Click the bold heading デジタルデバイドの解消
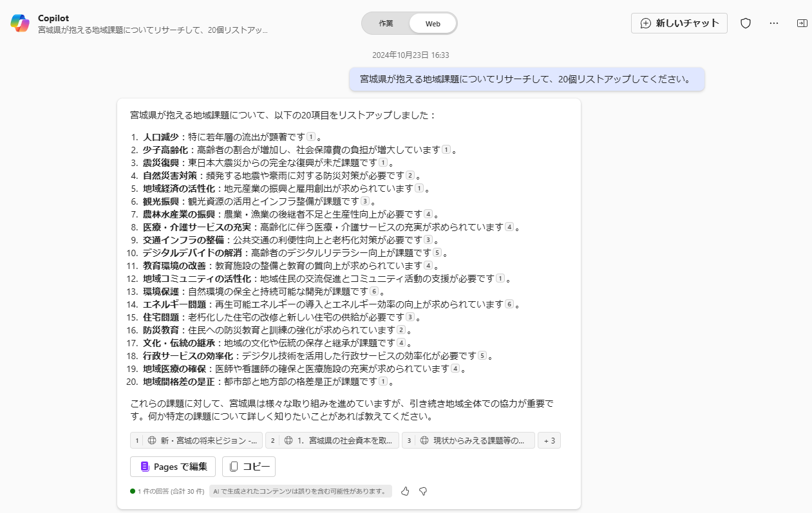The width and height of the screenshot is (812, 513). pyautogui.click(x=192, y=252)
